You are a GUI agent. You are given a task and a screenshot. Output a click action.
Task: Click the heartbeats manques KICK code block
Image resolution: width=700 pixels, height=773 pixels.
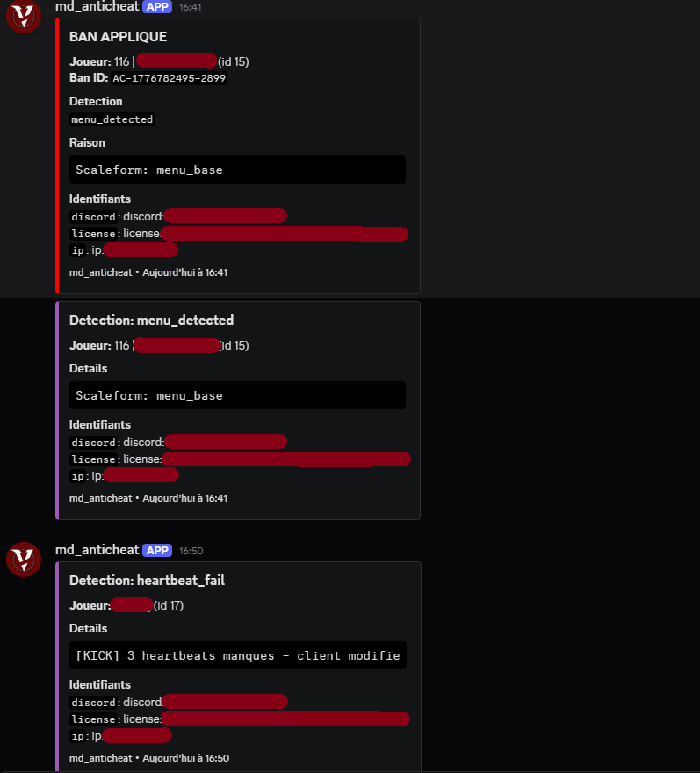click(238, 655)
